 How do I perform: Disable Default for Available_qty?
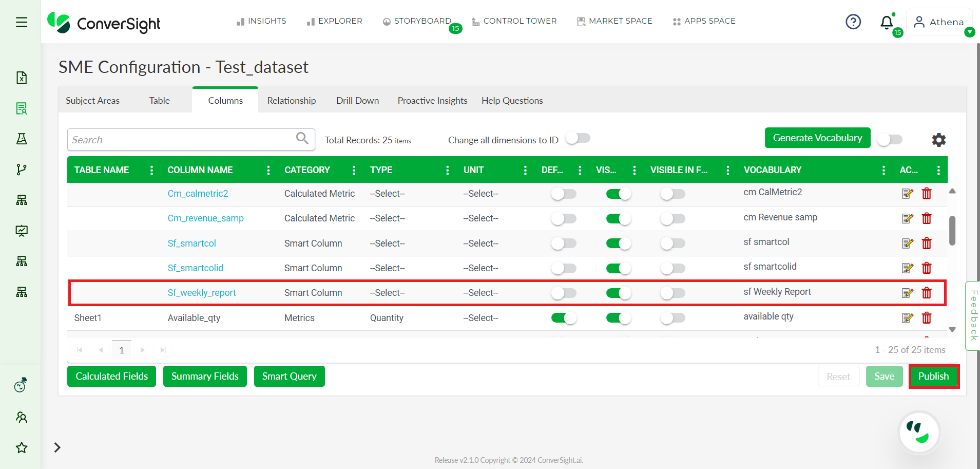pyautogui.click(x=564, y=318)
